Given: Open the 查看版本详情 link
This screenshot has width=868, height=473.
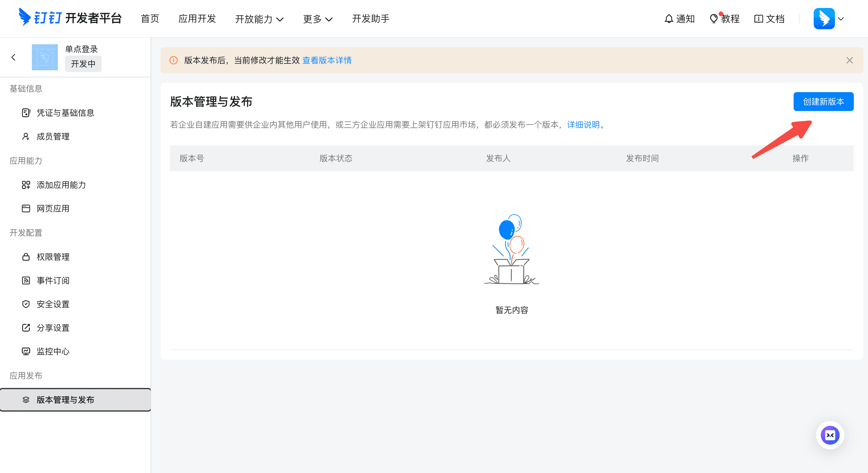Looking at the screenshot, I should point(327,60).
